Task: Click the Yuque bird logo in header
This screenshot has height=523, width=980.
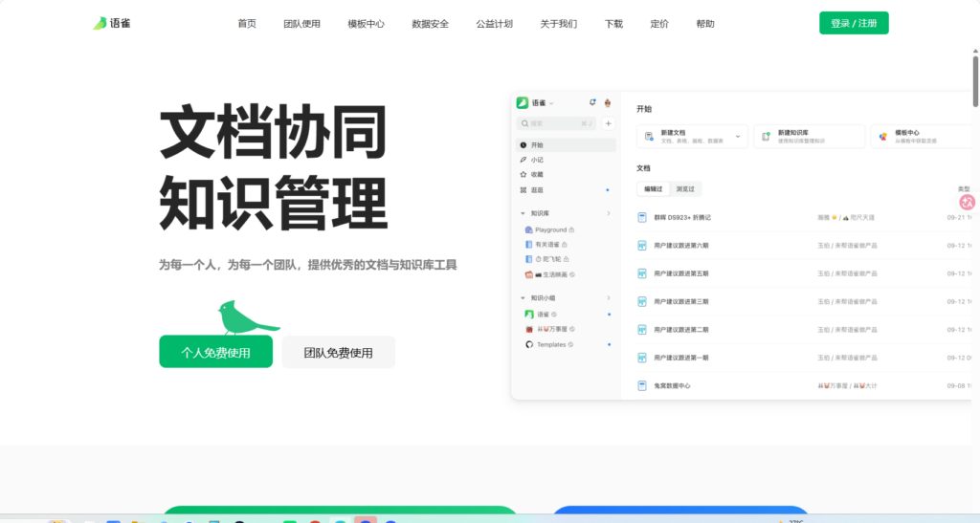Action: click(x=100, y=23)
